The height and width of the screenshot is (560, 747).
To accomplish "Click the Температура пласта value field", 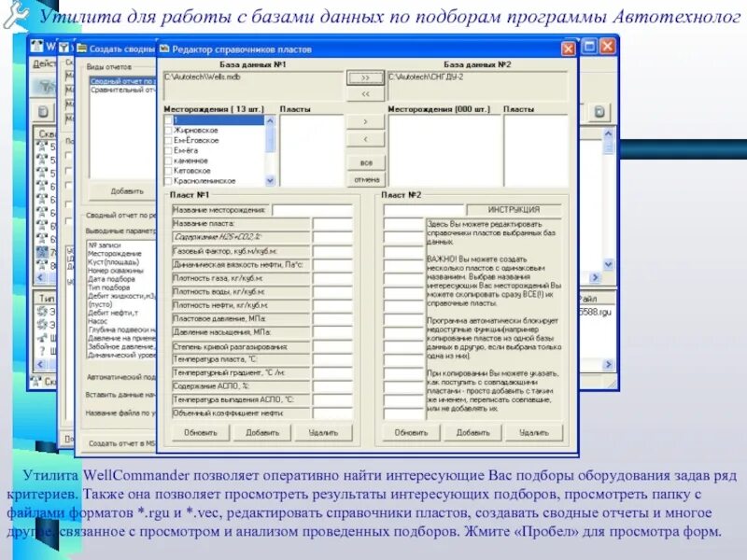I will 332,359.
